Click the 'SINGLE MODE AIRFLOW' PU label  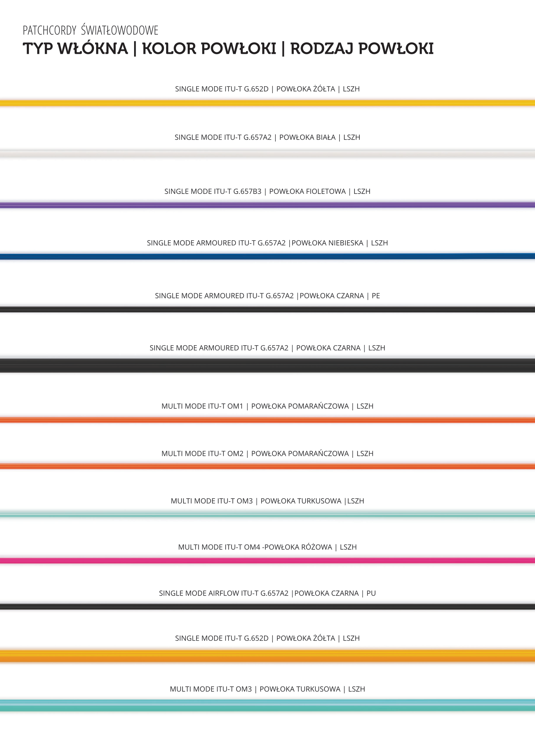tap(267, 593)
